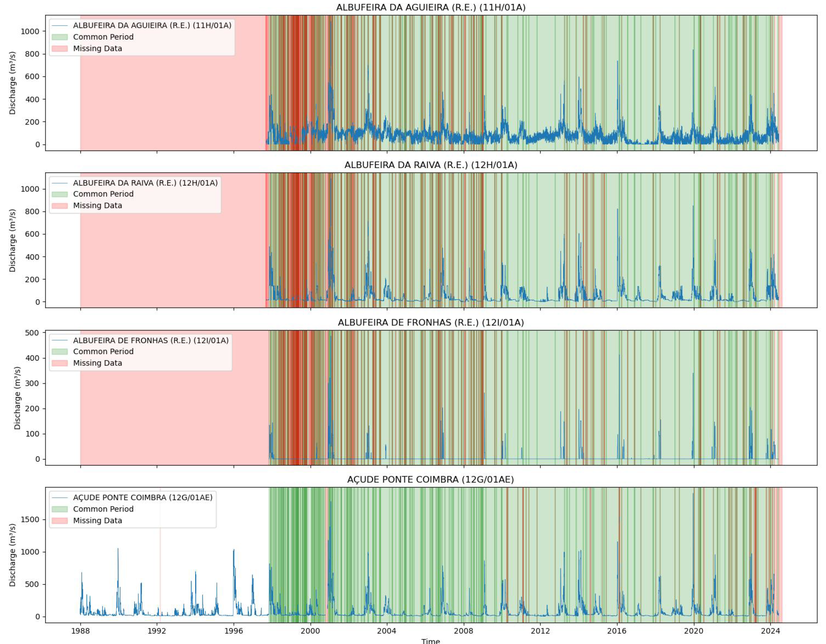Viewport: 826px width, 644px height.
Task: Click 'Missing Data' text in Fronhas legend
Action: pos(98,363)
